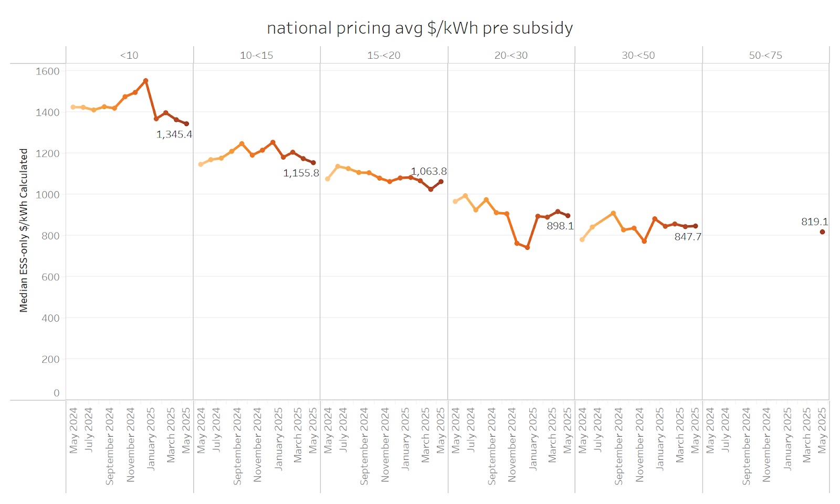Click the lowest dip point in 20-<30 panel
The width and height of the screenshot is (840, 504).
click(527, 247)
